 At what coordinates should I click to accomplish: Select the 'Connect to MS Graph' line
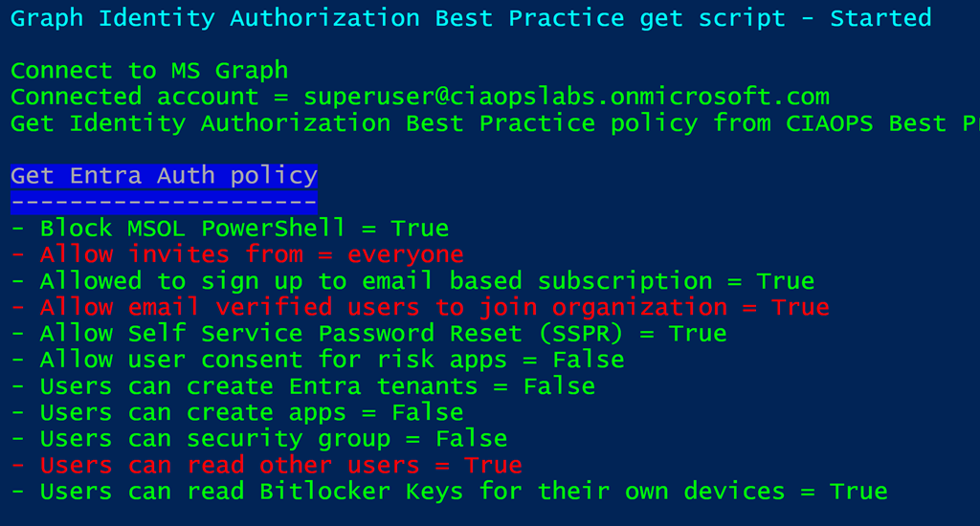click(149, 71)
